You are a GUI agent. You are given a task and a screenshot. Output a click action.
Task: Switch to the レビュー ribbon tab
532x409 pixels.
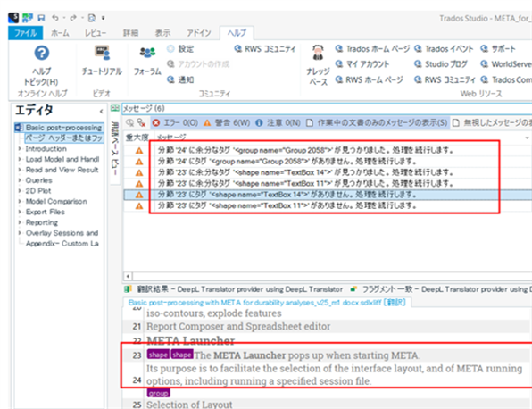[95, 33]
